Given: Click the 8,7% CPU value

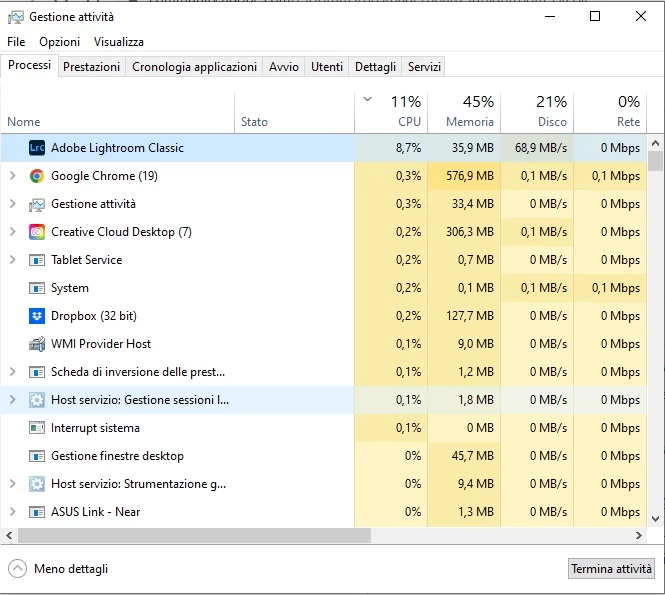Looking at the screenshot, I should [408, 148].
